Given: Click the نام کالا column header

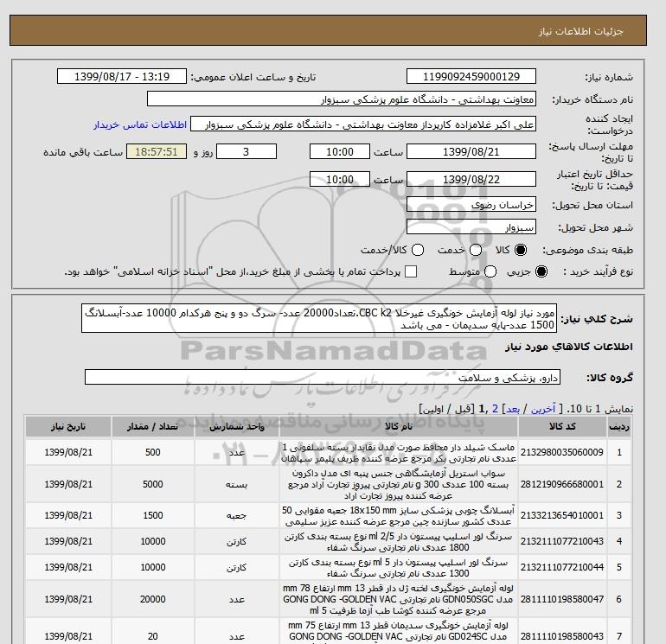Looking at the screenshot, I should [399, 427].
